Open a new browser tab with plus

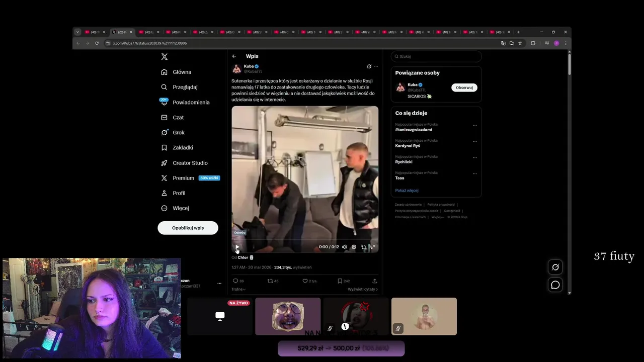pyautogui.click(x=518, y=32)
